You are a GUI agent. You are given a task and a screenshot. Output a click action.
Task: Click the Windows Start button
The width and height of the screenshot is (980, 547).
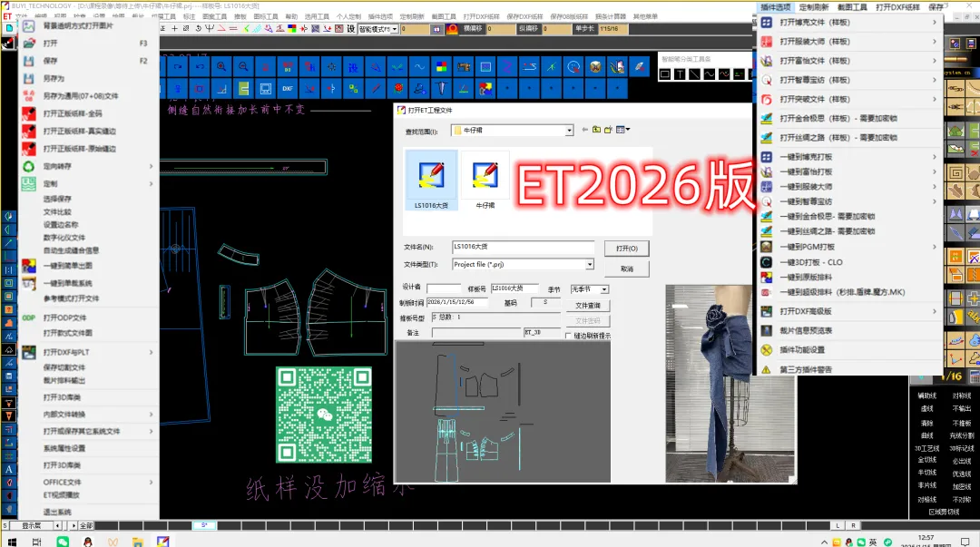[x=12, y=542]
